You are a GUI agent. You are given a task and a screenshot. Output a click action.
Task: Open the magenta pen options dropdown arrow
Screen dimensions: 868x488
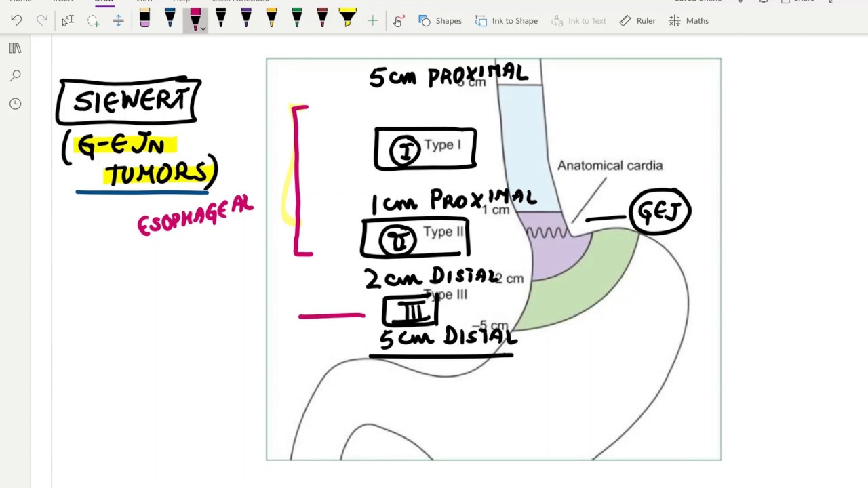coord(203,29)
